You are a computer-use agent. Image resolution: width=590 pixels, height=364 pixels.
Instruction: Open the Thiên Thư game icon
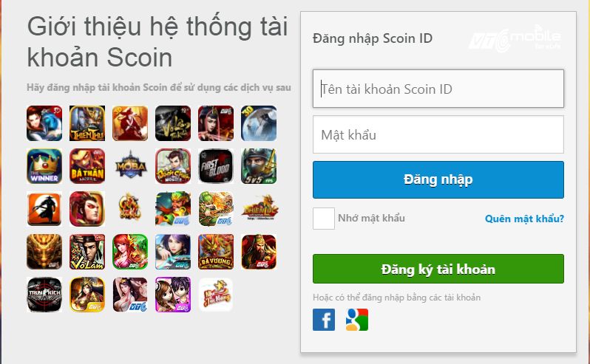[87, 123]
